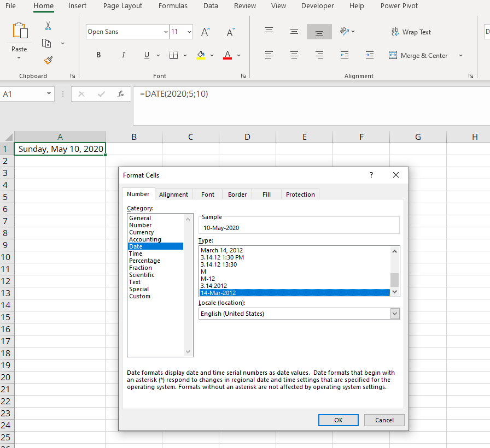Click the Increase Indent icon

pyautogui.click(x=369, y=55)
